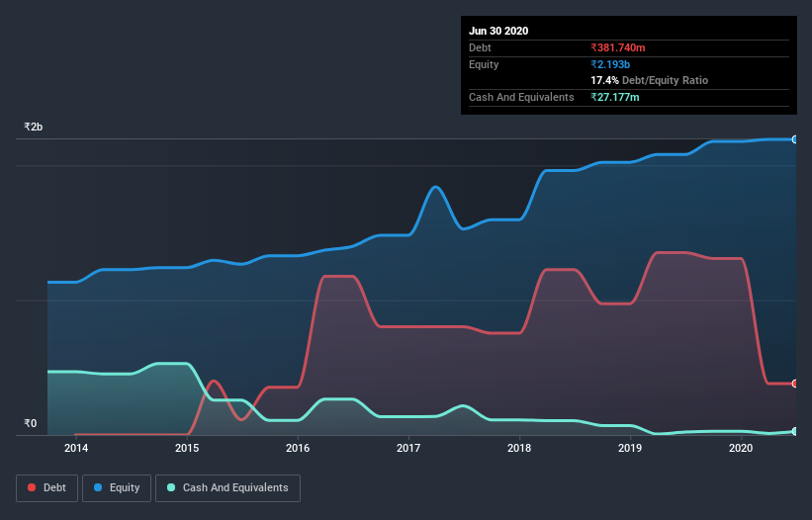Toggle the Equity series legend button
812x520 pixels.
(x=117, y=488)
